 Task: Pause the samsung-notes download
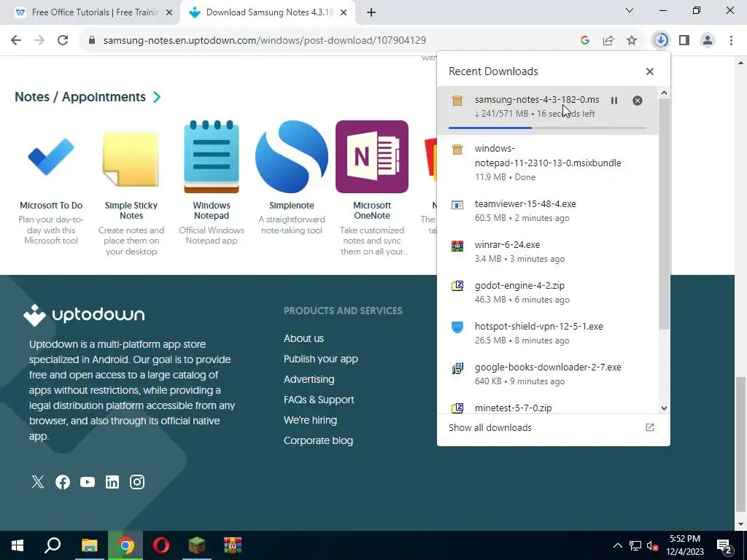point(614,101)
